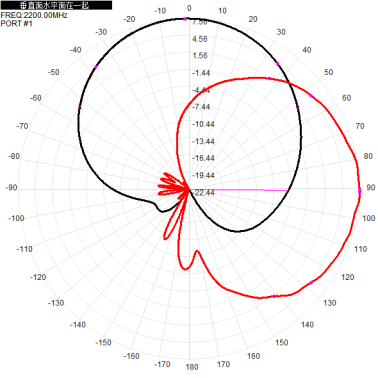
Task: Click the positive "170" angle label
Action: point(223,364)
